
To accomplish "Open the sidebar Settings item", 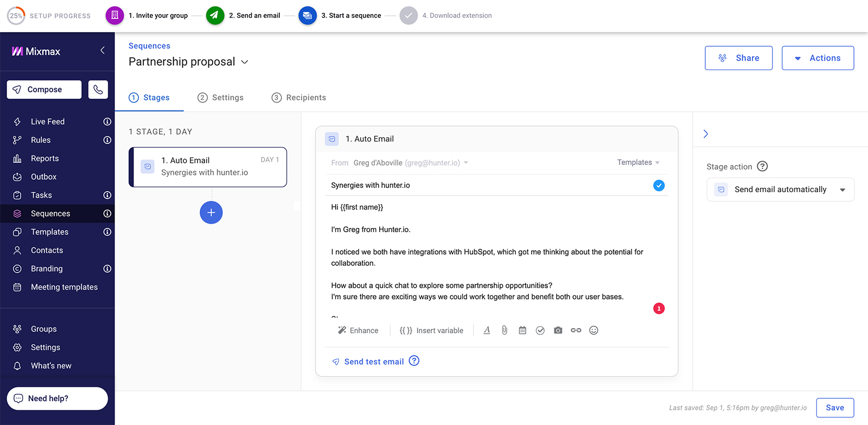I will click(46, 347).
